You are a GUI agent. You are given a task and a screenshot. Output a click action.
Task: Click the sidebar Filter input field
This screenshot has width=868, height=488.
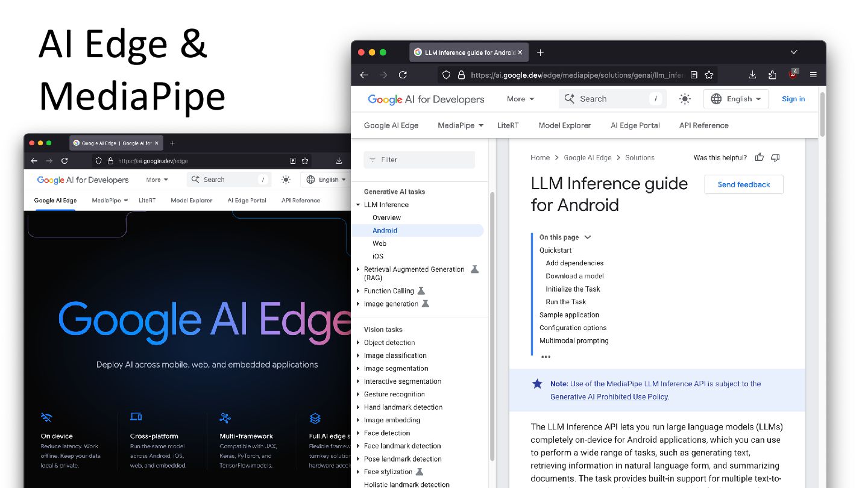click(x=419, y=160)
